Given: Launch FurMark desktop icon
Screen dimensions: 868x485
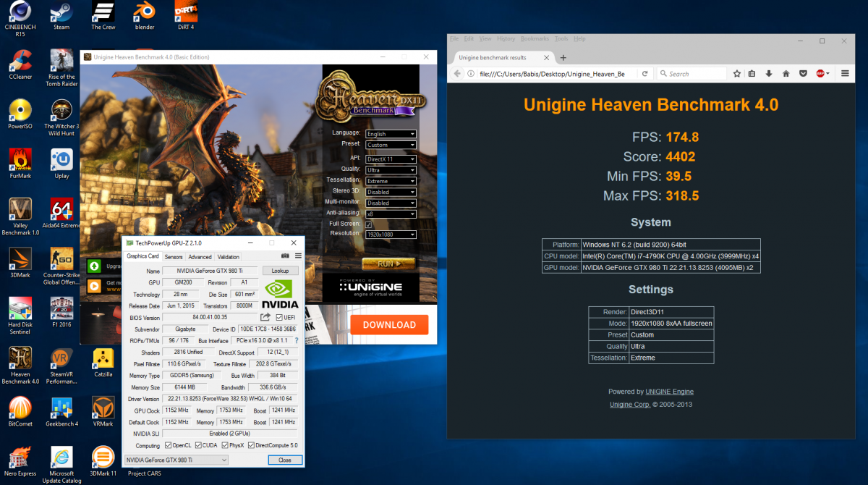Looking at the screenshot, I should point(20,164).
